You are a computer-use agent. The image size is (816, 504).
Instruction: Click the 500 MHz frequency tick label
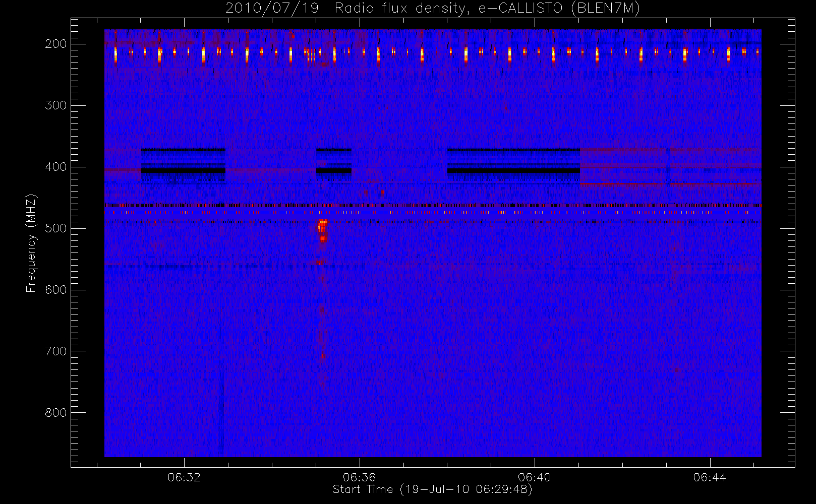56,228
